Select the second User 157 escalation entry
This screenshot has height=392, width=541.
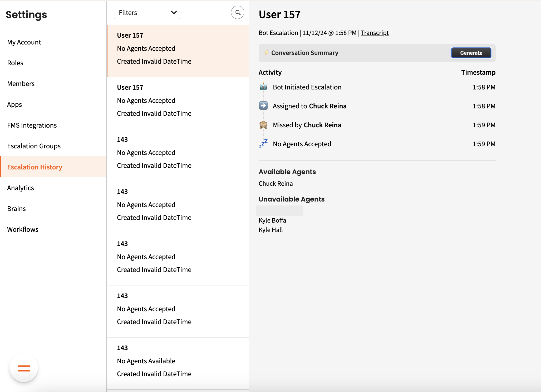(x=178, y=100)
